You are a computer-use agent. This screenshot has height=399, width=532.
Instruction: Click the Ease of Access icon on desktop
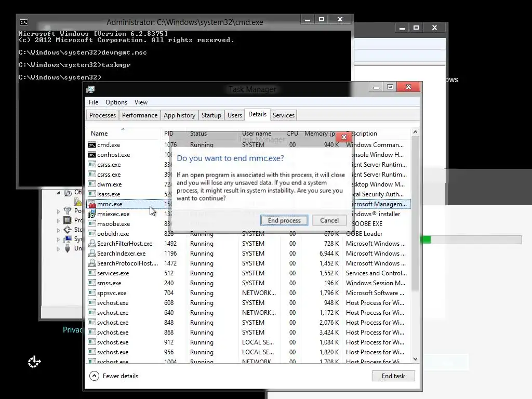coord(34,362)
